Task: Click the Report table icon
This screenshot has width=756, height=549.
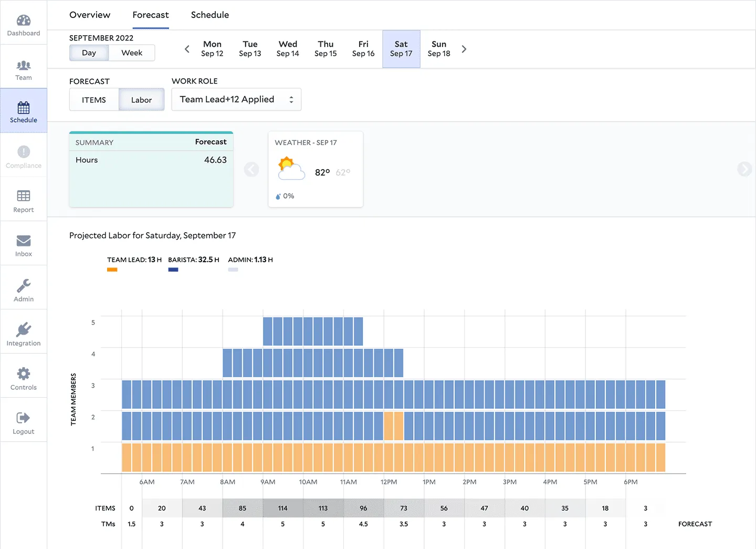Action: [x=24, y=196]
